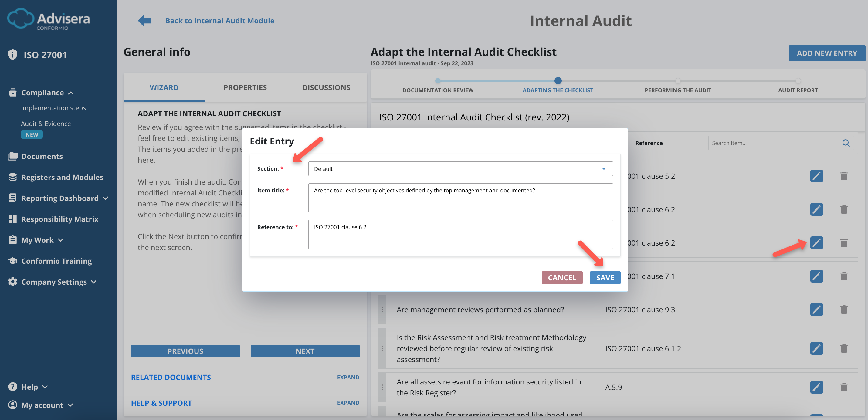Image resolution: width=868 pixels, height=420 pixels.
Task: Delete the ISO 27001 clause 5.2 entry
Action: click(x=844, y=176)
